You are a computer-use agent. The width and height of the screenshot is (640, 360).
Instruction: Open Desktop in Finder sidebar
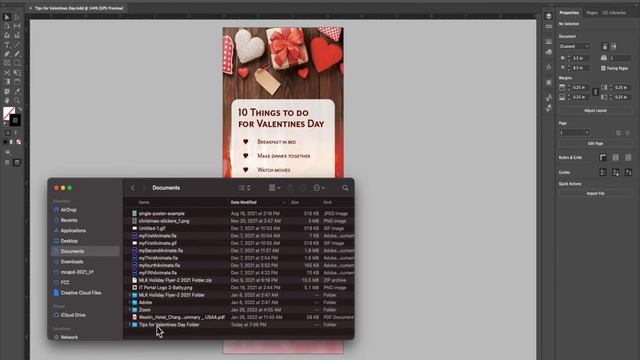pos(69,241)
